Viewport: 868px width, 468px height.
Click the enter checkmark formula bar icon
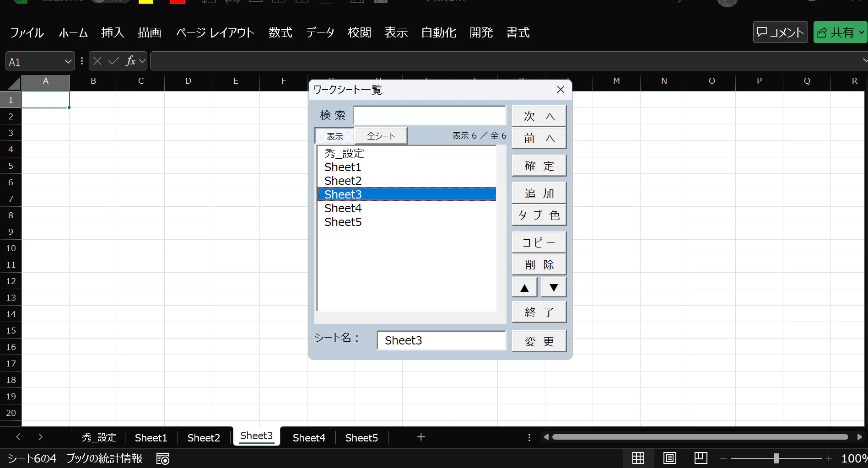(x=114, y=61)
